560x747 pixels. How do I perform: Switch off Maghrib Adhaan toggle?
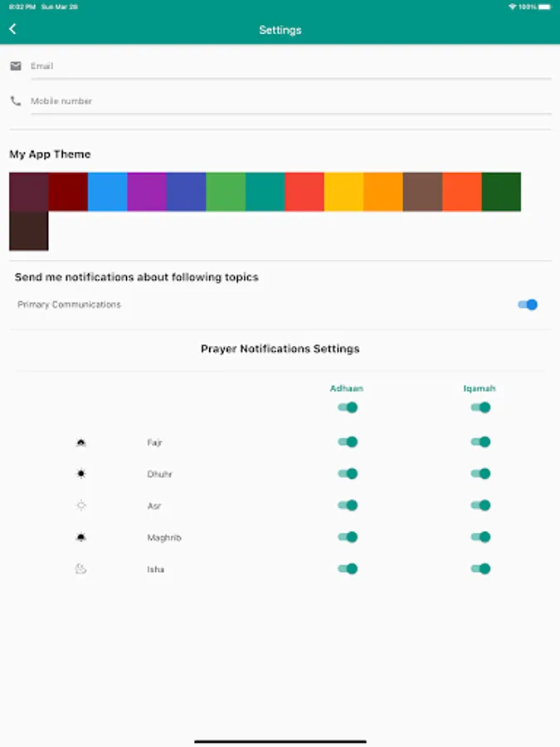point(348,537)
